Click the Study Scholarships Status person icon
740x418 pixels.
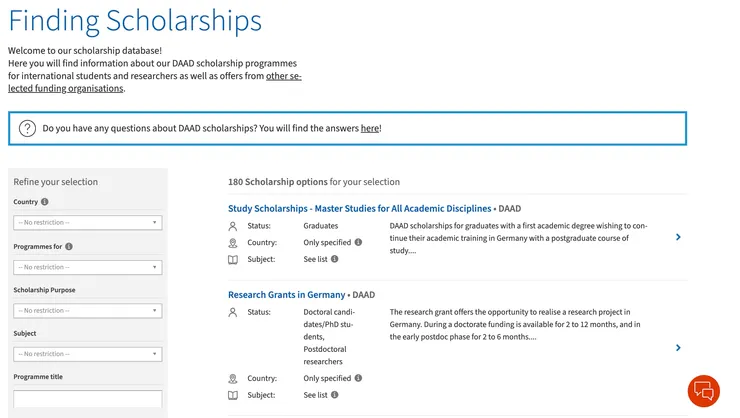(x=233, y=226)
